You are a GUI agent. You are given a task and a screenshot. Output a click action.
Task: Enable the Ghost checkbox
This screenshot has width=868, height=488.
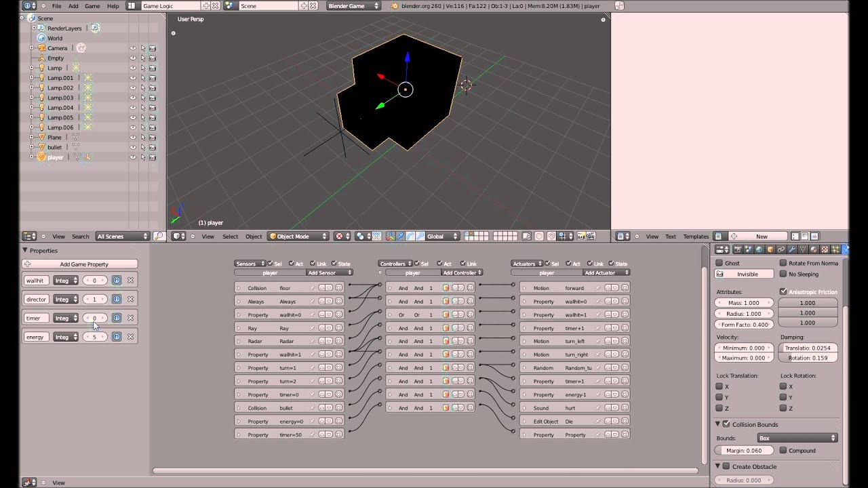[719, 263]
